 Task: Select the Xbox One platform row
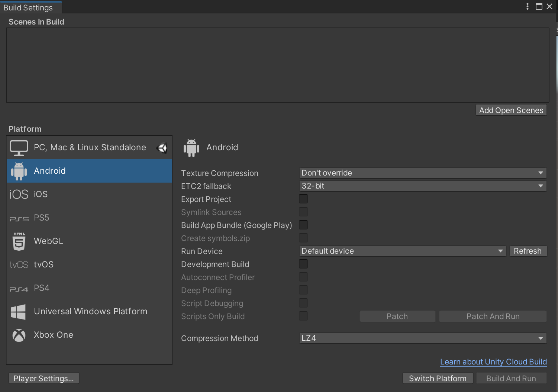pyautogui.click(x=89, y=335)
